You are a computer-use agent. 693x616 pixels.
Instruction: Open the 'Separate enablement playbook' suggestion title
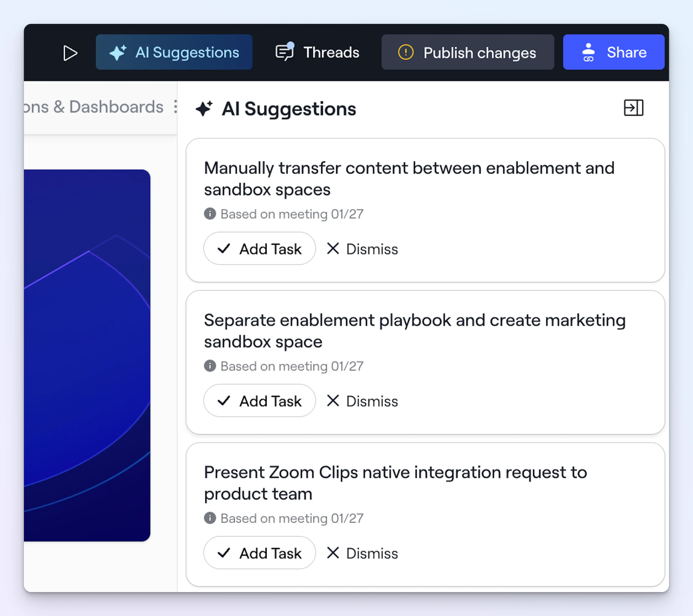tap(414, 330)
